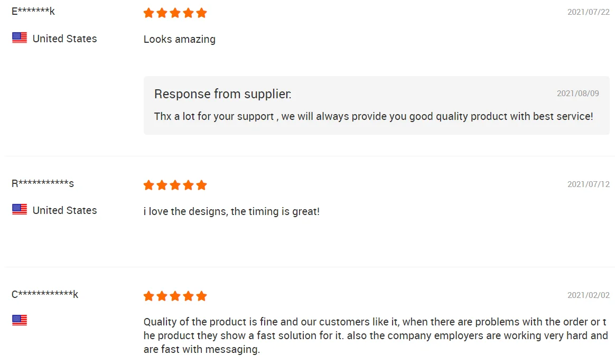Click the 2021/08/09 supplier response date
This screenshot has width=615, height=364.
(x=577, y=94)
